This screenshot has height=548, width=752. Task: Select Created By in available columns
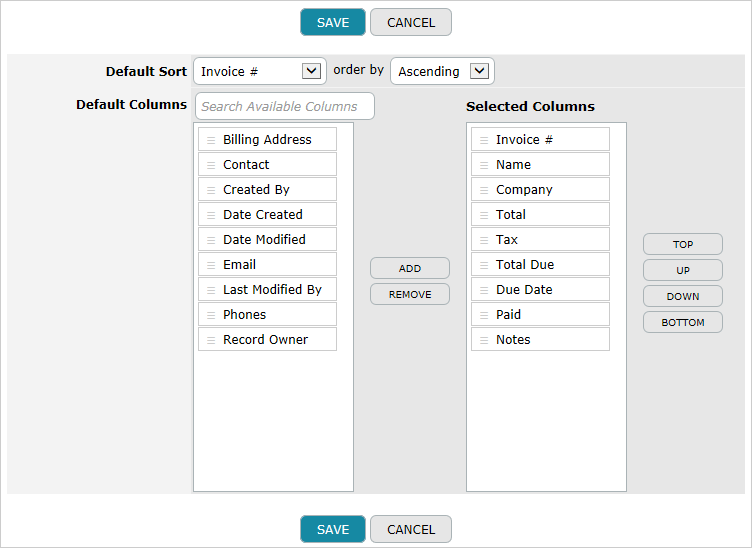pyautogui.click(x=268, y=189)
